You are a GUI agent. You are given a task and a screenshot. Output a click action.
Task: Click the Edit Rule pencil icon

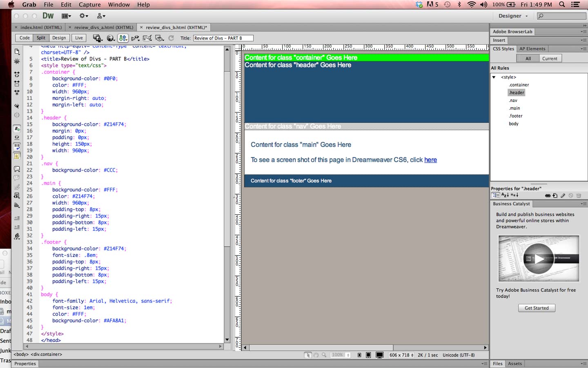(563, 195)
